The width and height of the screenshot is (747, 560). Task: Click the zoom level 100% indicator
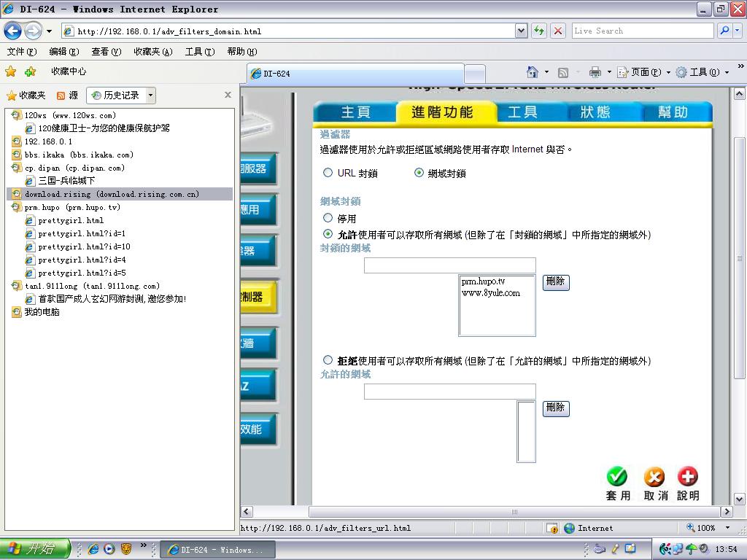pyautogui.click(x=701, y=528)
